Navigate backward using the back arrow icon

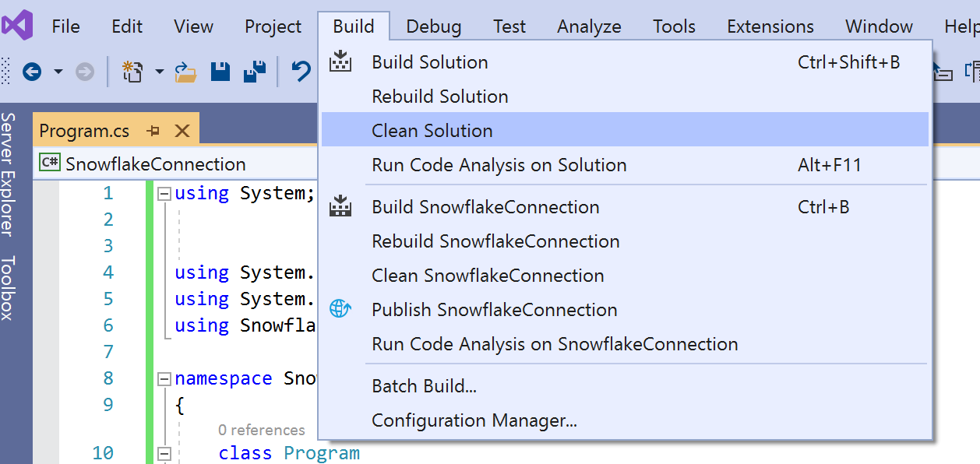31,71
